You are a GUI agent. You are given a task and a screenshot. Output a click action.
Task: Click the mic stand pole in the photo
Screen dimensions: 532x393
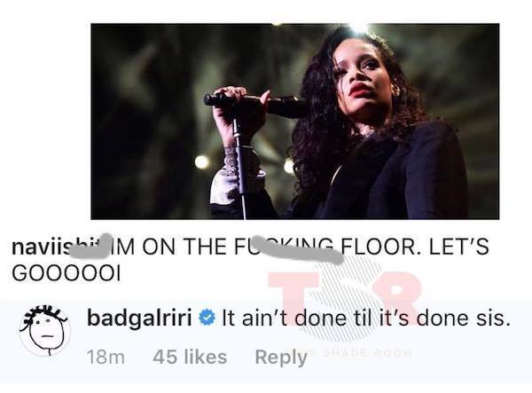pyautogui.click(x=241, y=166)
